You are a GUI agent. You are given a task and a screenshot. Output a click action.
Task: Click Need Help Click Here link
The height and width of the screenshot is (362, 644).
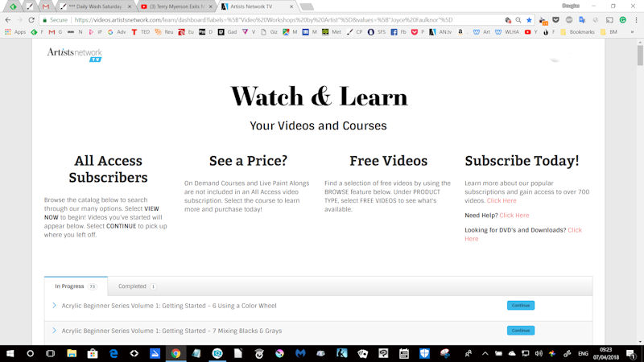pos(514,216)
